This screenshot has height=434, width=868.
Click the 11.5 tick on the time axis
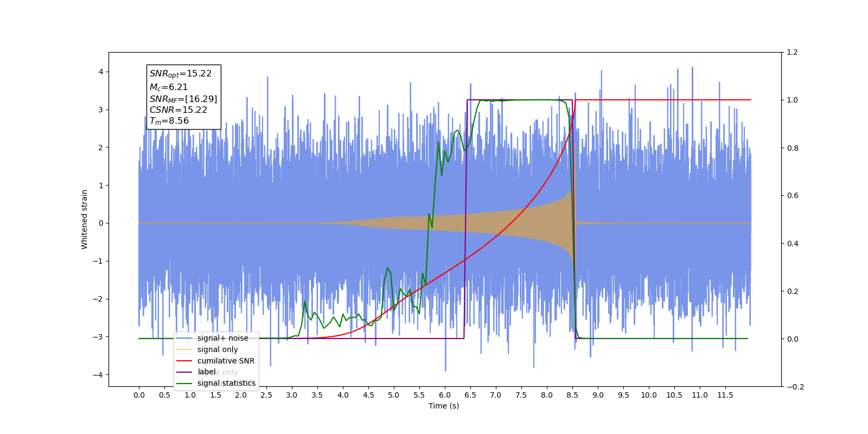click(x=725, y=395)
